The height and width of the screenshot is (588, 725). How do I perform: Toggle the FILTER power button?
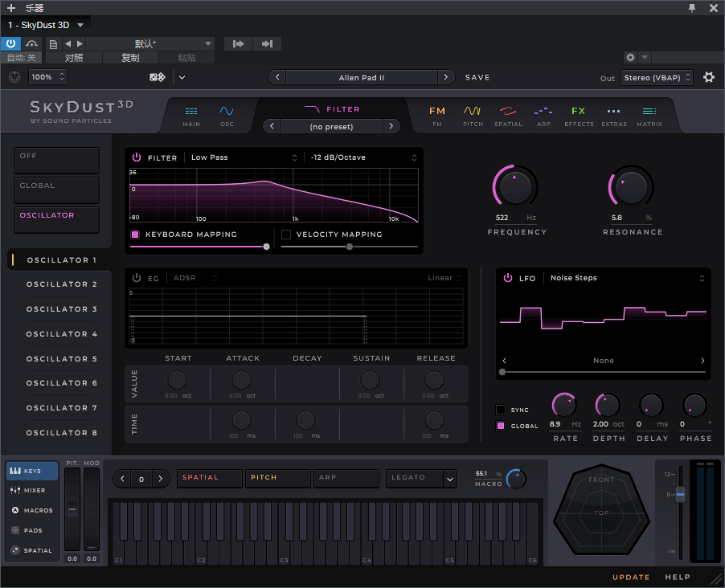tap(137, 157)
